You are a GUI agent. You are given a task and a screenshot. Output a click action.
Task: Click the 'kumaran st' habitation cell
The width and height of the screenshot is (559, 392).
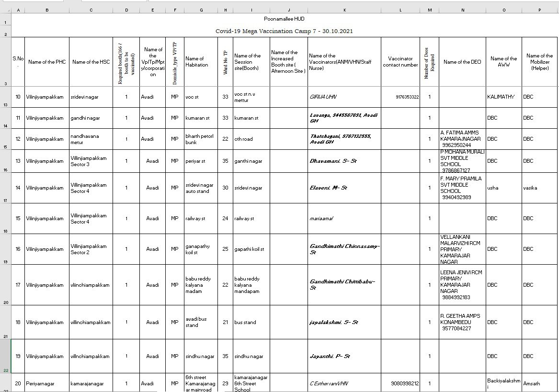pyautogui.click(x=201, y=118)
